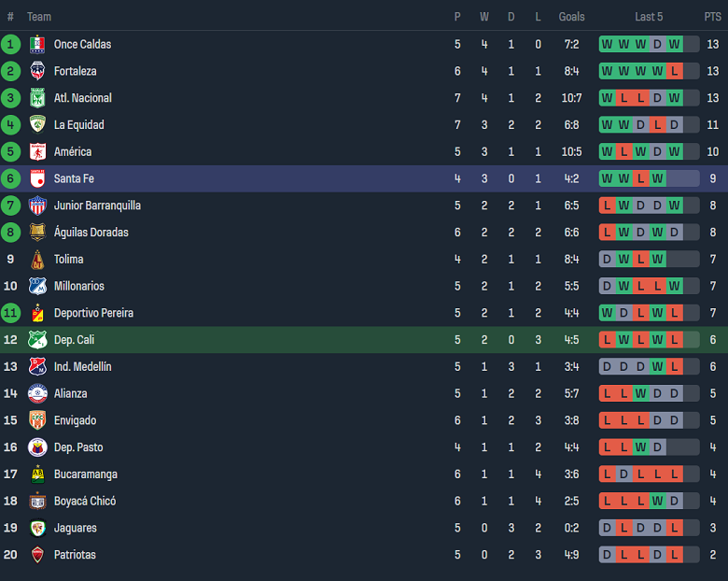Viewport: 728px width, 581px height.
Task: Click the Fortaleza team logo
Action: click(37, 71)
